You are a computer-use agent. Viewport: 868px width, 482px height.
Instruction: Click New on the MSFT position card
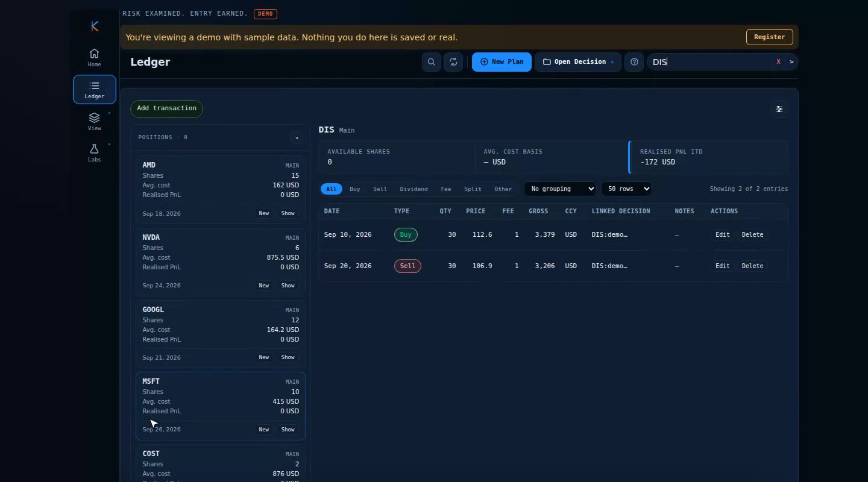[264, 430]
